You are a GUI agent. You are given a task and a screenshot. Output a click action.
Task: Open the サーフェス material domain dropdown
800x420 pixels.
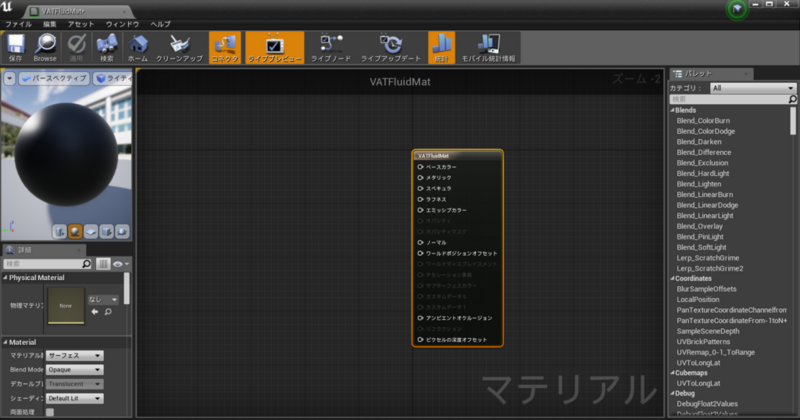[x=74, y=356]
